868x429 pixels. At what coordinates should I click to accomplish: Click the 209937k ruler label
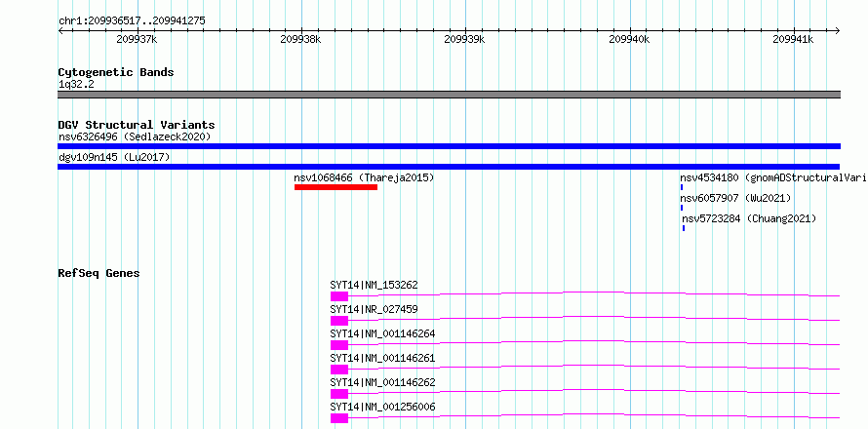[137, 39]
